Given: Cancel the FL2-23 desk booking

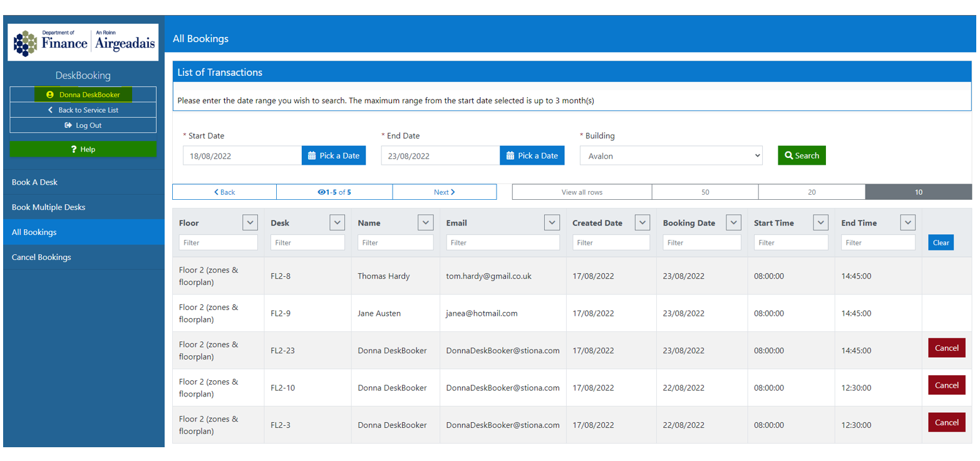Looking at the screenshot, I should coord(947,348).
